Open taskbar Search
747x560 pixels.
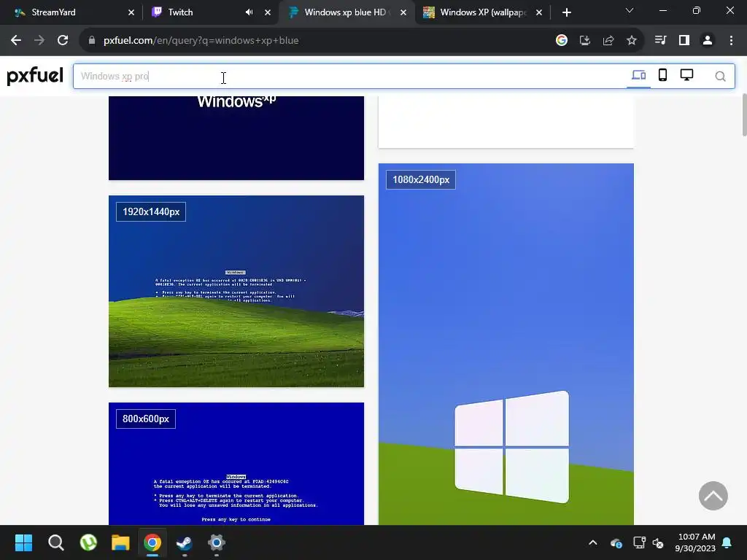coord(55,542)
